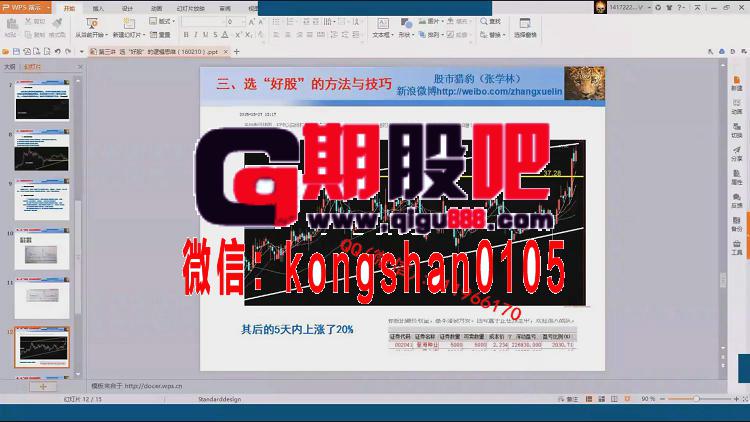Close the 第三讲 ppt document tab
750x422 pixels.
pos(226,51)
